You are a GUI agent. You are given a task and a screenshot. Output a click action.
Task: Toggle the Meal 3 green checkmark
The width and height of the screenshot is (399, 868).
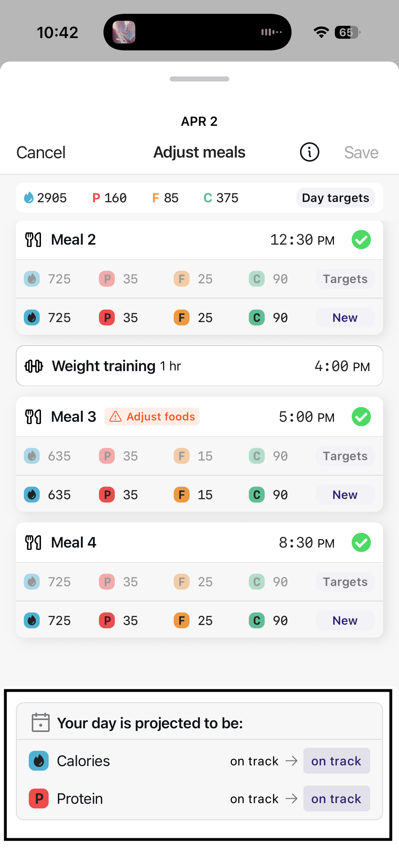pos(361,417)
